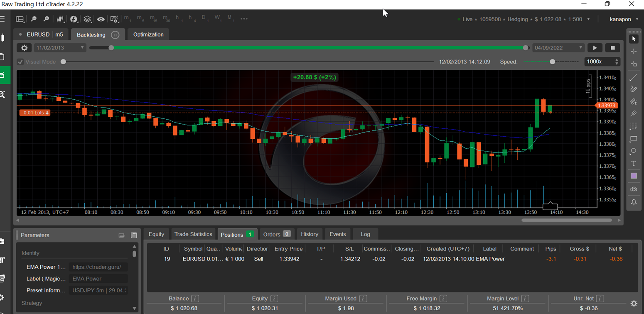Select the m1 timeframe
This screenshot has height=314, width=644.
tap(127, 19)
